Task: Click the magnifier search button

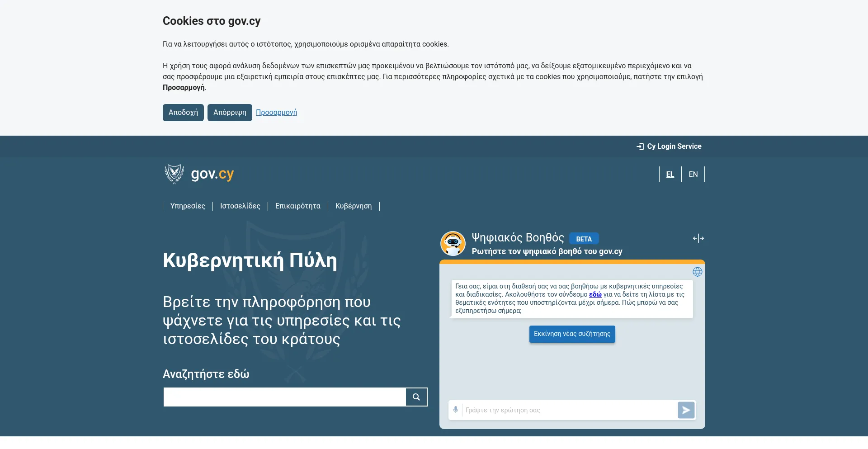Action: 416,397
